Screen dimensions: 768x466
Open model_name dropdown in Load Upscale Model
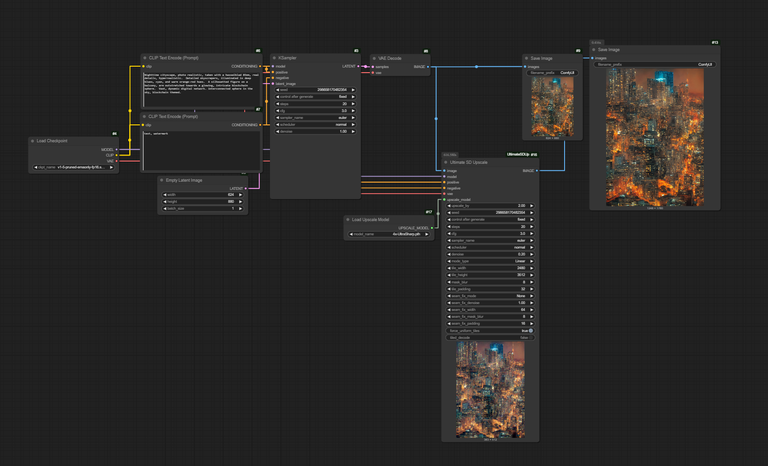click(389, 234)
